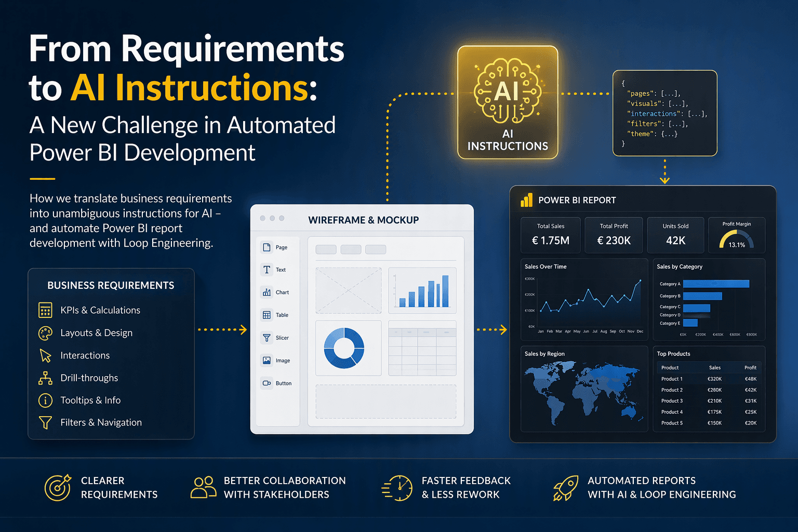This screenshot has height=532, width=798.
Task: Select the BUSINESS REQUIREMENTS panel heading
Action: [x=111, y=285]
